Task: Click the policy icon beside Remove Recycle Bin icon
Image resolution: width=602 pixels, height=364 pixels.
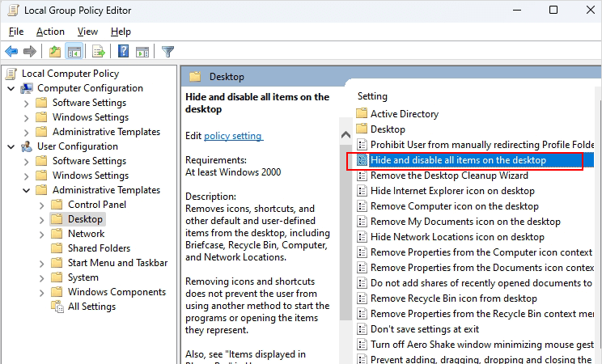Action: pyautogui.click(x=362, y=298)
